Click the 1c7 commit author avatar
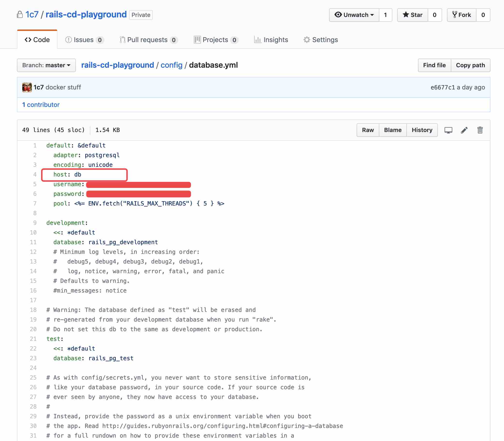The height and width of the screenshot is (441, 504). [27, 87]
